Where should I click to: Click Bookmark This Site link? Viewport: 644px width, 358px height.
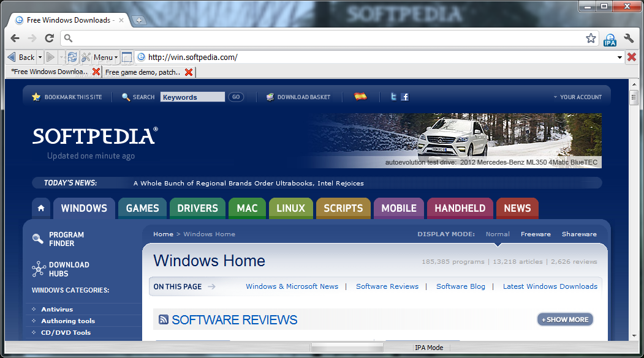coord(67,97)
